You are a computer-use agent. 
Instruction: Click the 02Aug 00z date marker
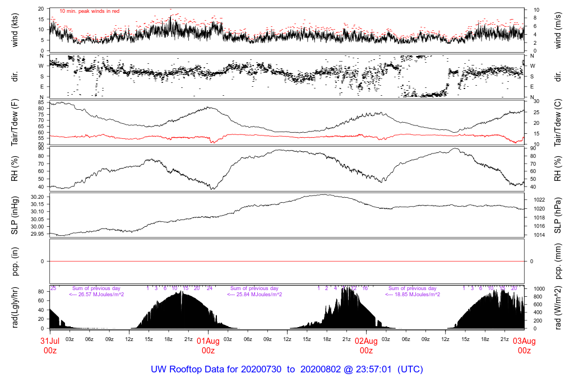(366, 346)
